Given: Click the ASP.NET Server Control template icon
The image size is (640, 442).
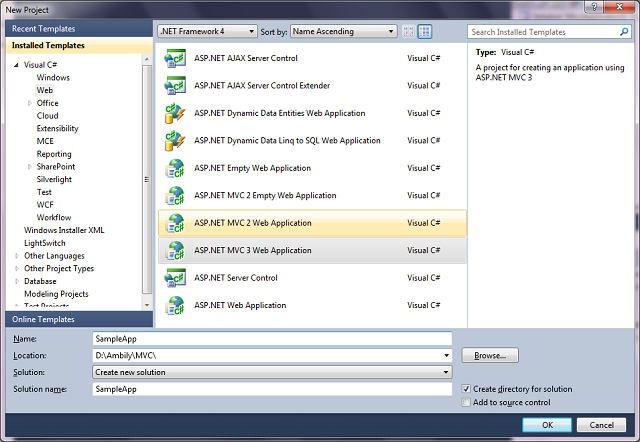Looking at the screenshot, I should pos(175,278).
